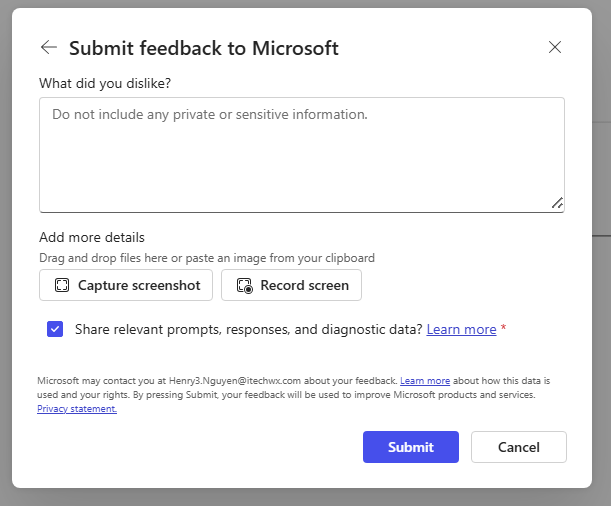Click the Capture screenshot button
Screen dimensions: 611x506
[126, 285]
